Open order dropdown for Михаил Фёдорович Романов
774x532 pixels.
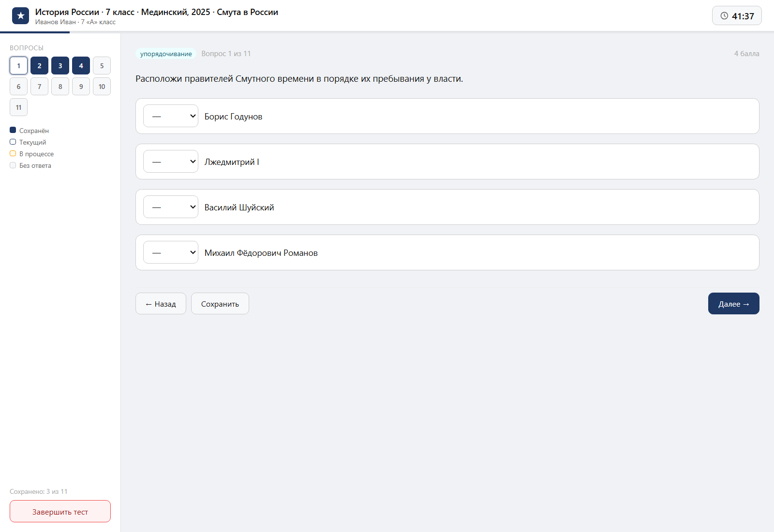(x=171, y=252)
